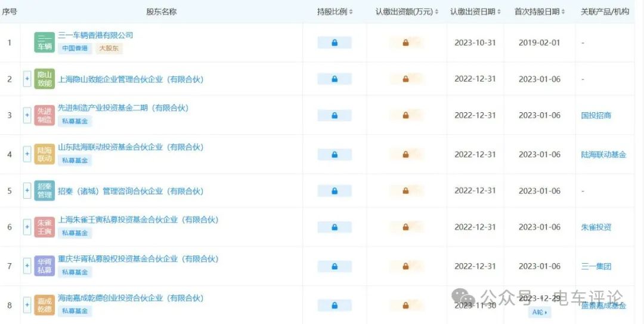This screenshot has height=324, width=644.
Task: Open 山东陆海联动投资基金合伙企业 link
Action: tap(131, 147)
